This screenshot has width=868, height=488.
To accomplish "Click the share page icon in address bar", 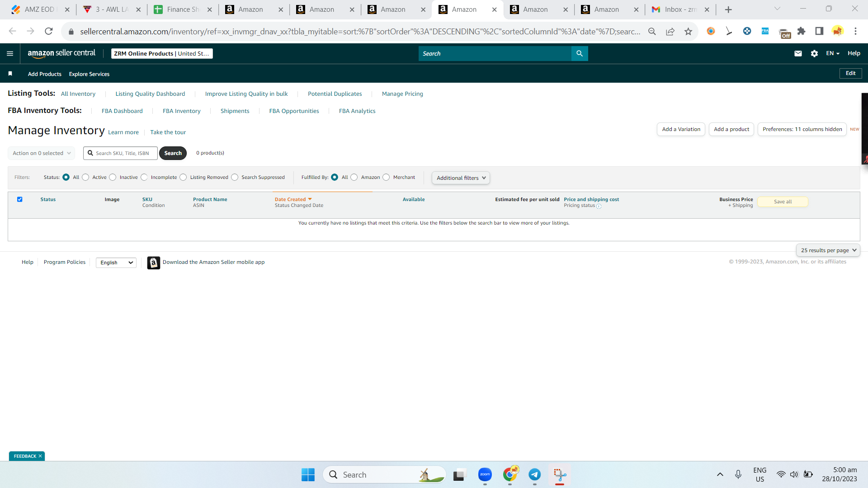I will click(x=670, y=31).
